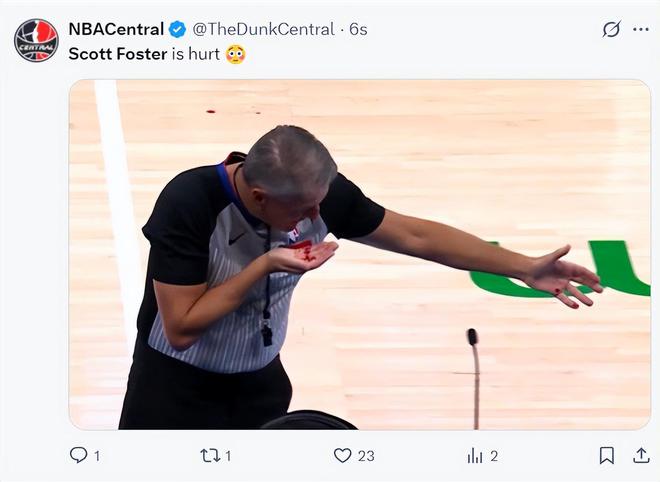The width and height of the screenshot is (660, 482).
Task: Click the 6s post timestamp
Action: [x=357, y=29]
